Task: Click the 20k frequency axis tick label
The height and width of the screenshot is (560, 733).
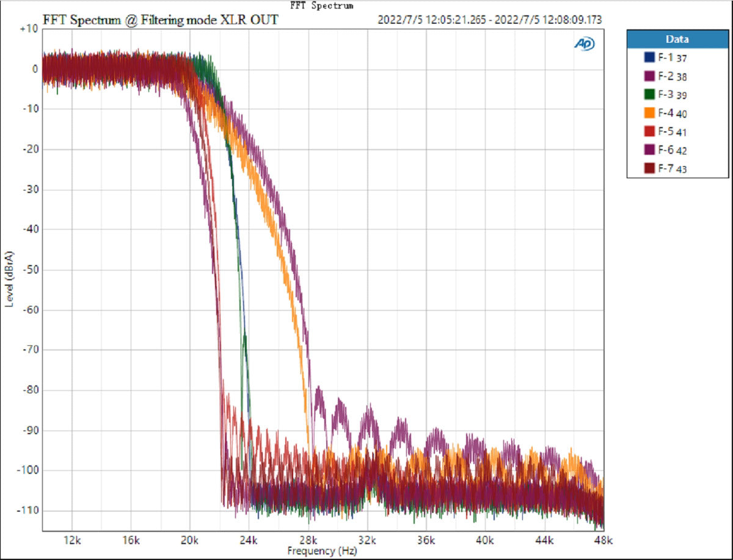Action: point(189,540)
